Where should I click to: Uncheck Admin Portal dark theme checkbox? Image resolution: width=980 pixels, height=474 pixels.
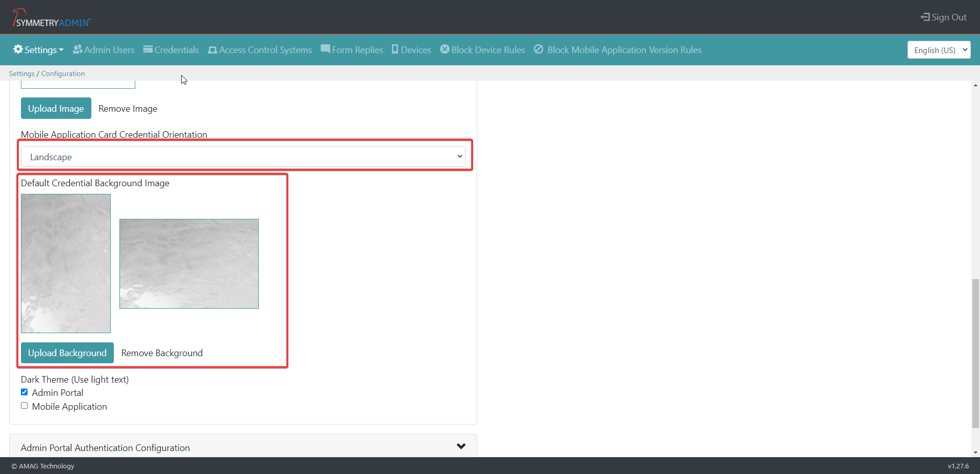24,392
